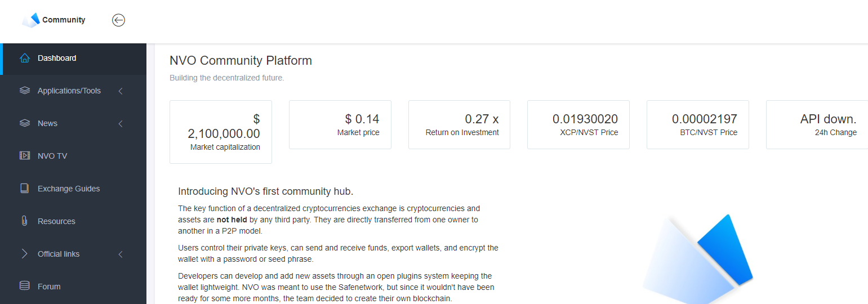Click the bold 'not held' text
The height and width of the screenshot is (304, 868).
[232, 220]
